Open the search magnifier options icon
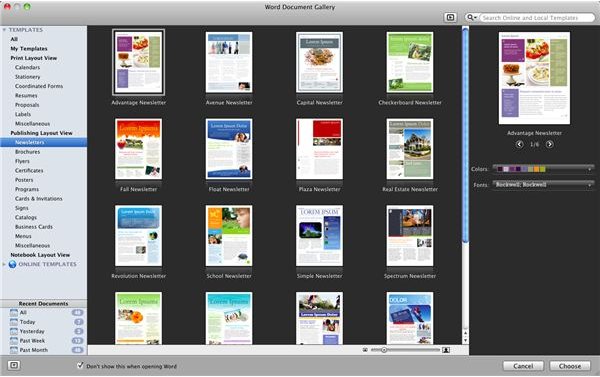The height and width of the screenshot is (377, 600). tap(471, 18)
